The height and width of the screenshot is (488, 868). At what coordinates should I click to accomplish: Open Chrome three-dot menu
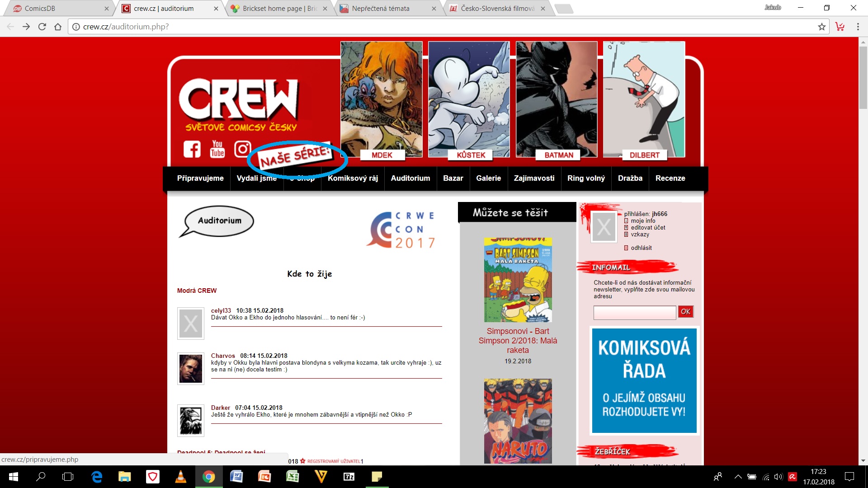pos(858,27)
